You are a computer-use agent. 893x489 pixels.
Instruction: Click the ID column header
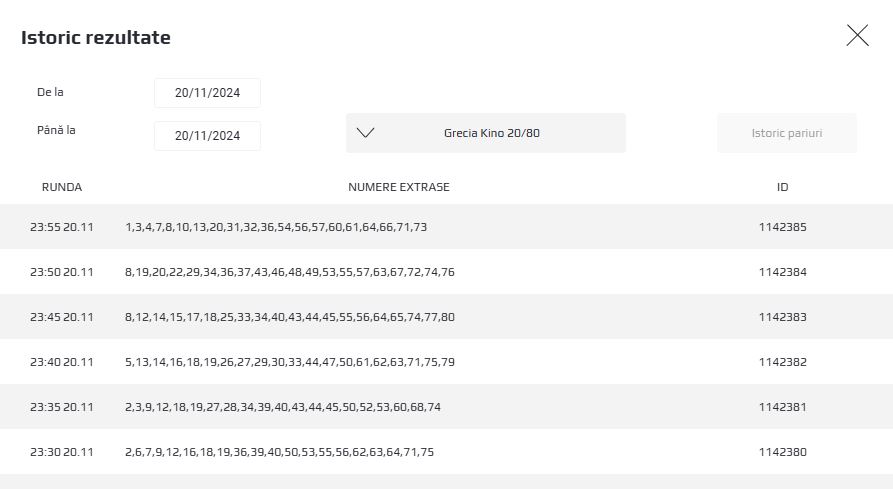point(783,187)
